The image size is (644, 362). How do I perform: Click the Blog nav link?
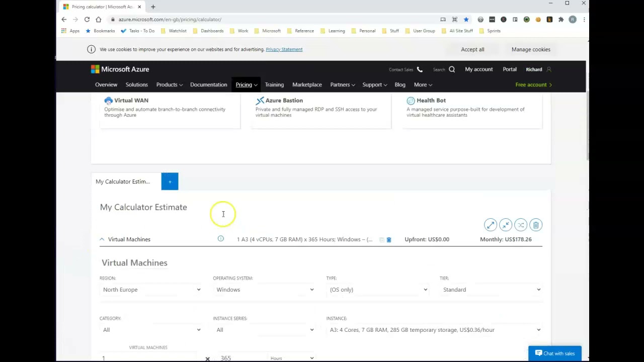(400, 84)
